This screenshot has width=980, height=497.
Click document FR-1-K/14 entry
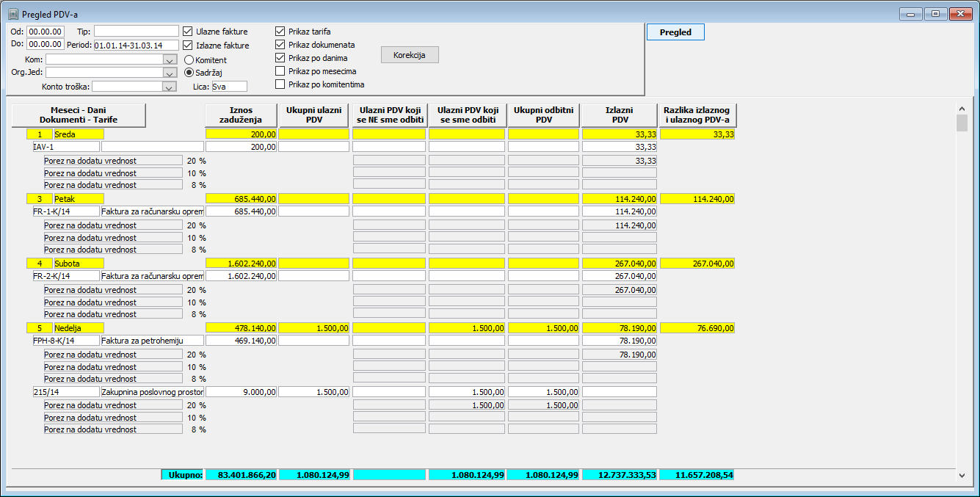tap(65, 211)
